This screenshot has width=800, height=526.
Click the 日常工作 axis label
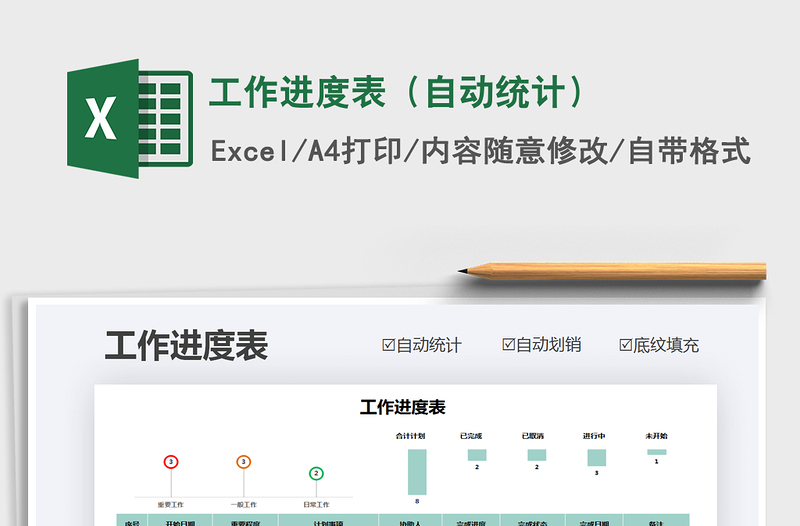pos(316,505)
